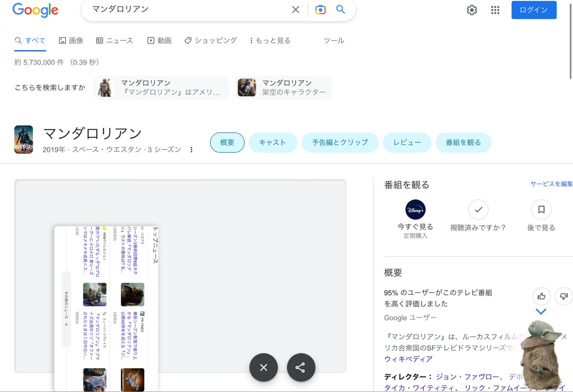Select the レビュー chip
573x392 pixels.
407,142
